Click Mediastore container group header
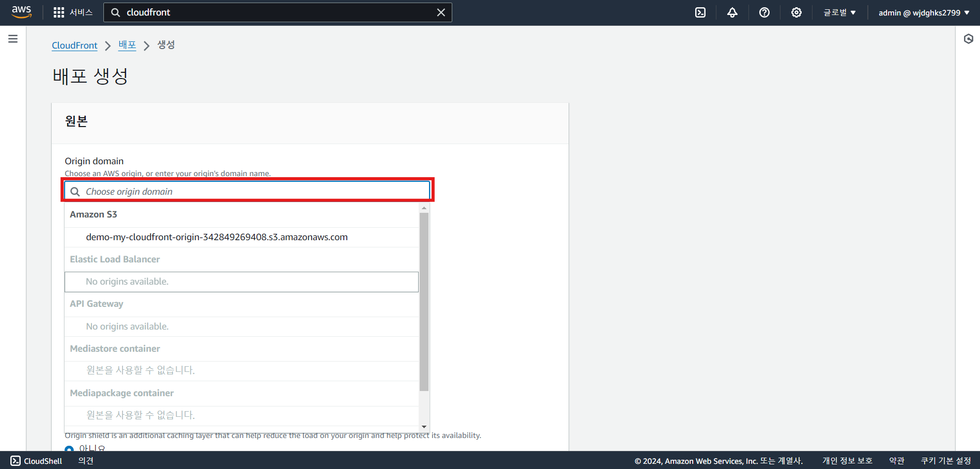This screenshot has width=980, height=469. click(x=115, y=349)
